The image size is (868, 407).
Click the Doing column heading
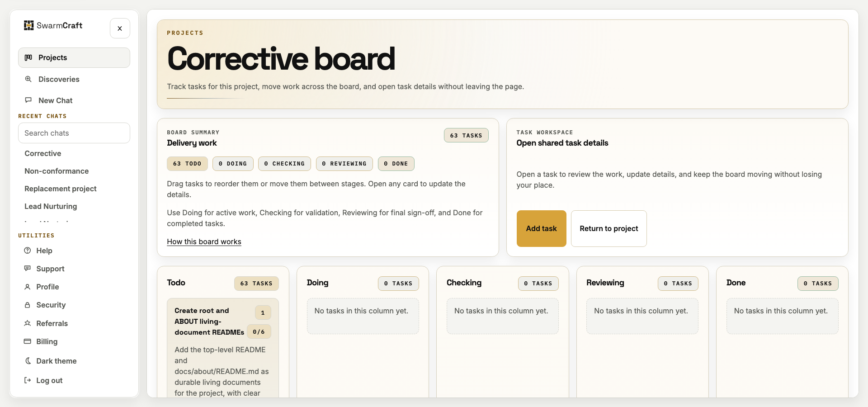(x=317, y=283)
